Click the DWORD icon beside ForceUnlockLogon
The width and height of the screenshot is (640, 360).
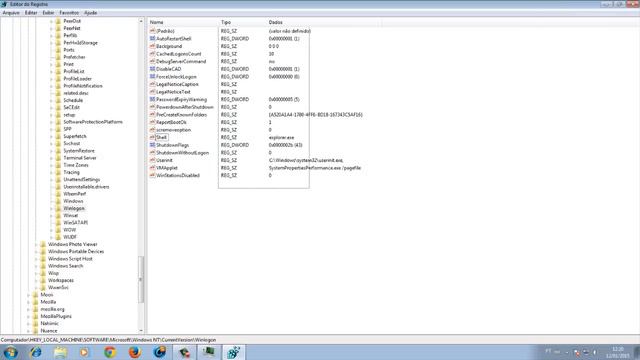[x=152, y=76]
